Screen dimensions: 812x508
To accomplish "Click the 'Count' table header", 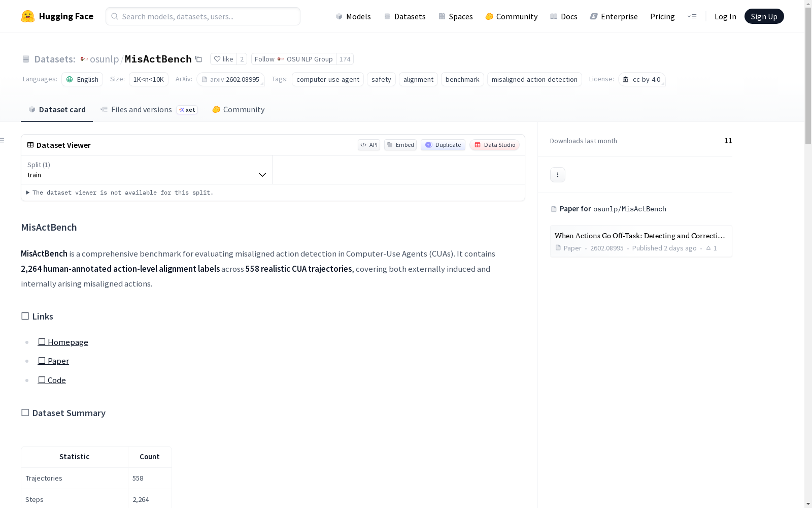I will pyautogui.click(x=150, y=457).
